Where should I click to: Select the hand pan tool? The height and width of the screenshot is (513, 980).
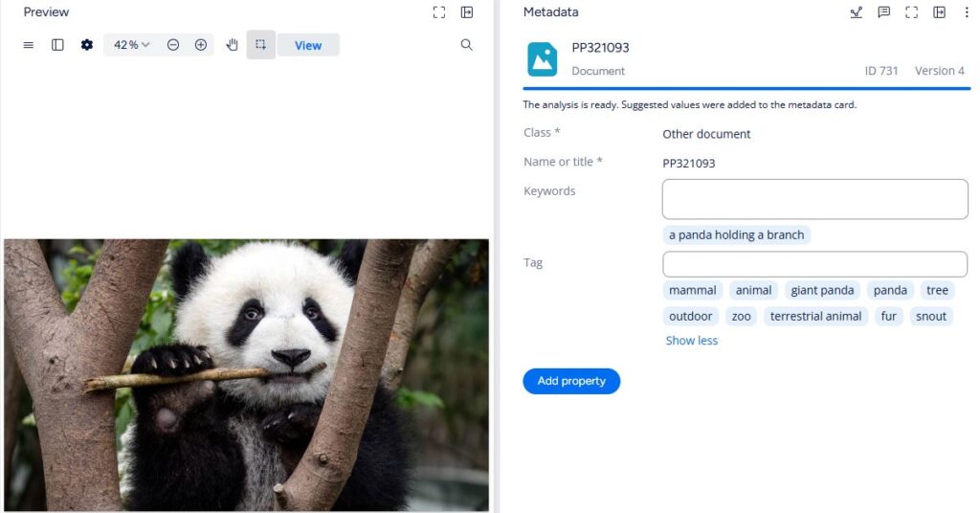(x=232, y=45)
